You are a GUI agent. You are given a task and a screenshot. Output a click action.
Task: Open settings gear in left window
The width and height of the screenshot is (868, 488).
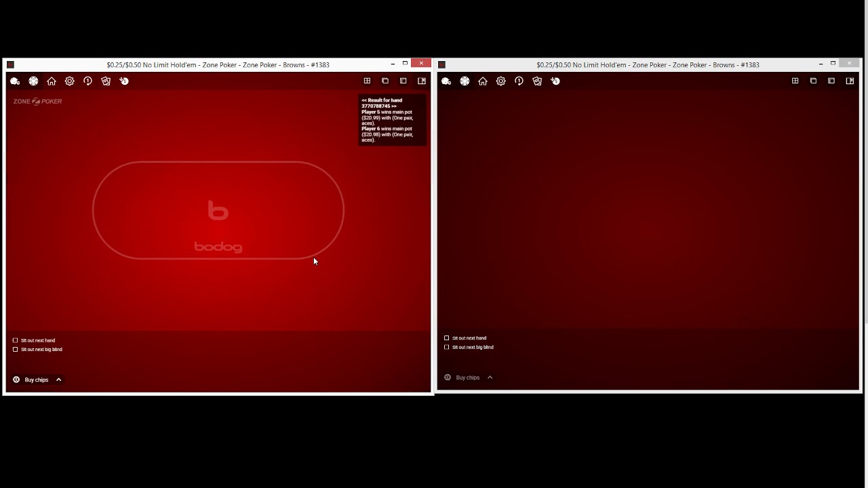pyautogui.click(x=70, y=81)
